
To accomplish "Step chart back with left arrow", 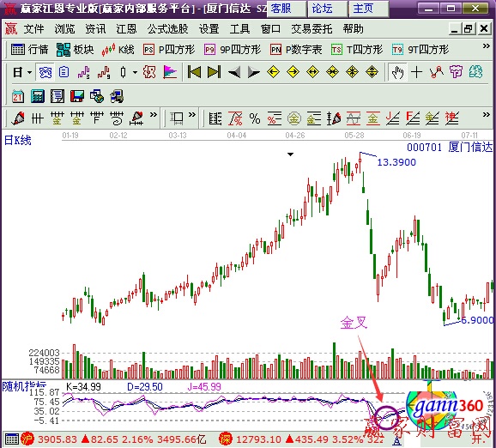I will tap(234, 72).
